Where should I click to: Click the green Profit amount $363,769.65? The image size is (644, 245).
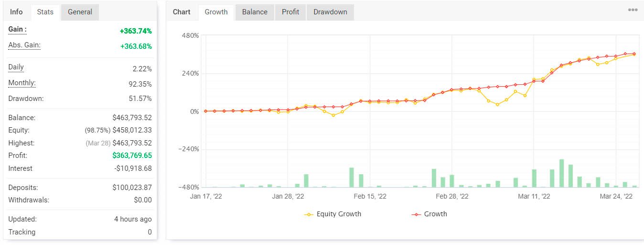(x=132, y=156)
